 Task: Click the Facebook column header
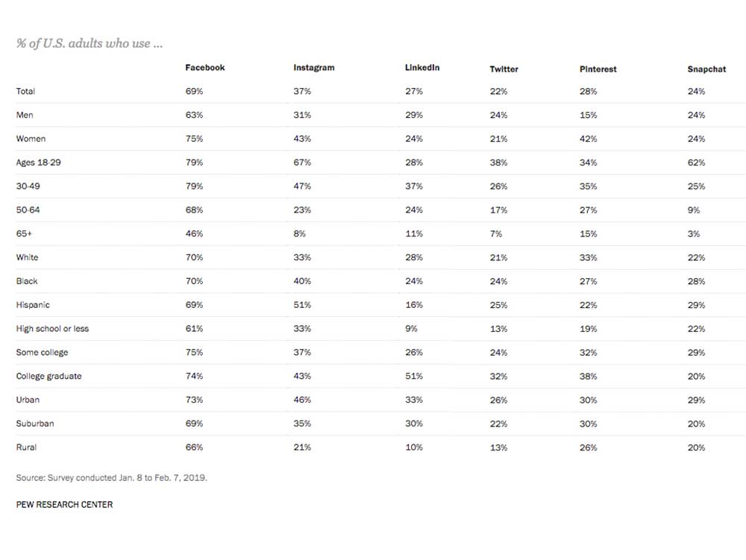coord(204,68)
